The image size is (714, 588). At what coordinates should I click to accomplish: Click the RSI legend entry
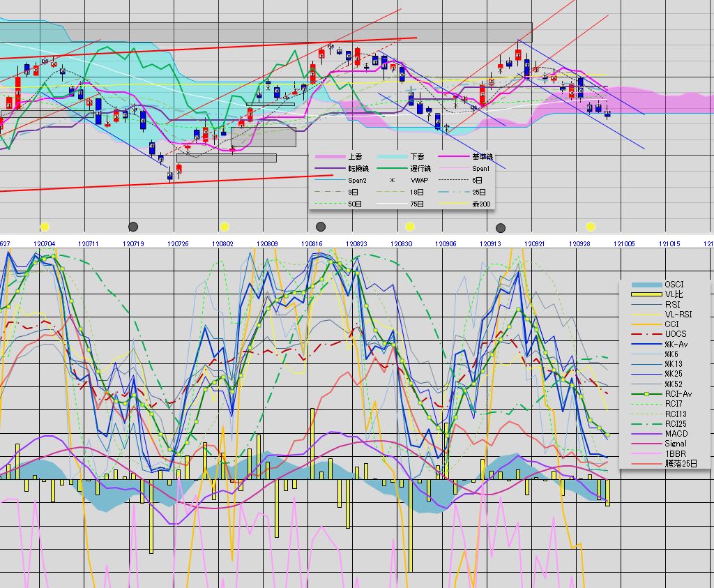coord(672,304)
